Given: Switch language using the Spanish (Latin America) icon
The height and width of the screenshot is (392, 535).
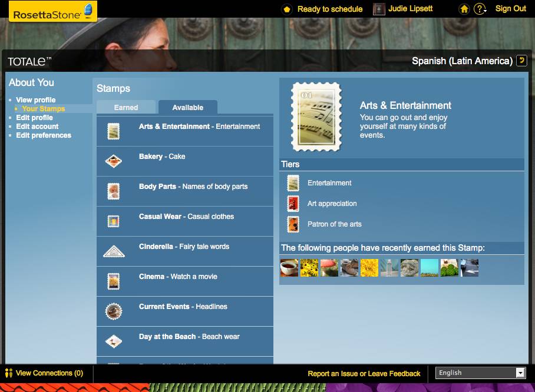Looking at the screenshot, I should click(x=521, y=61).
